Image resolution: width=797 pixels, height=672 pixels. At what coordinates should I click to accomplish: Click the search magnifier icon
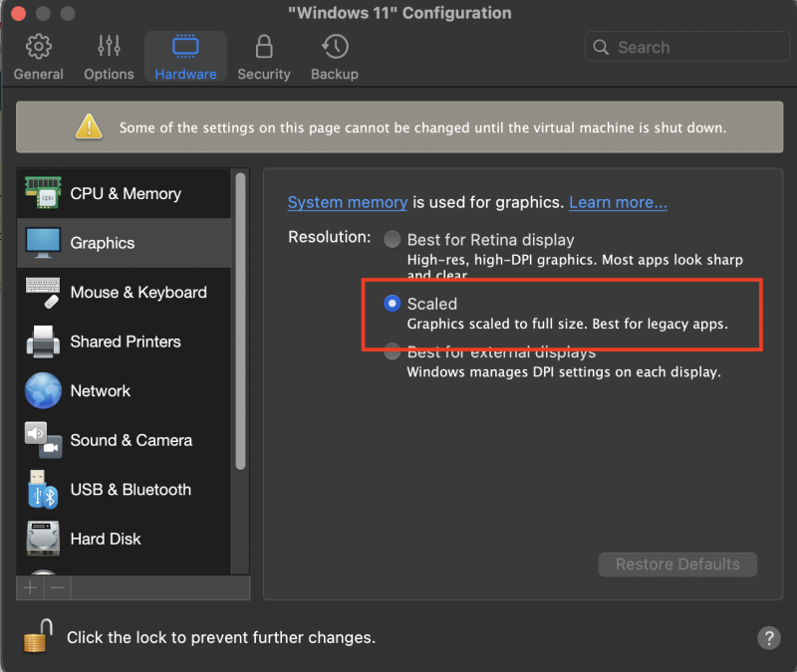point(601,47)
